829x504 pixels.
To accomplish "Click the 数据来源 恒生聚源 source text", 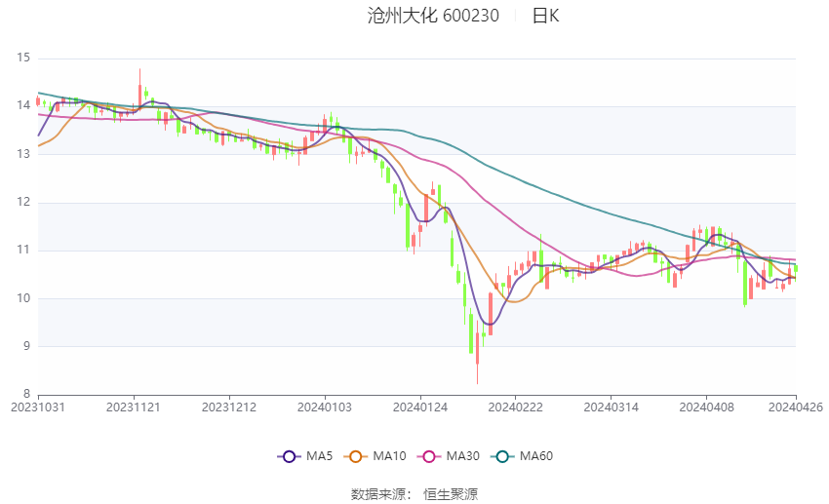I will (414, 494).
